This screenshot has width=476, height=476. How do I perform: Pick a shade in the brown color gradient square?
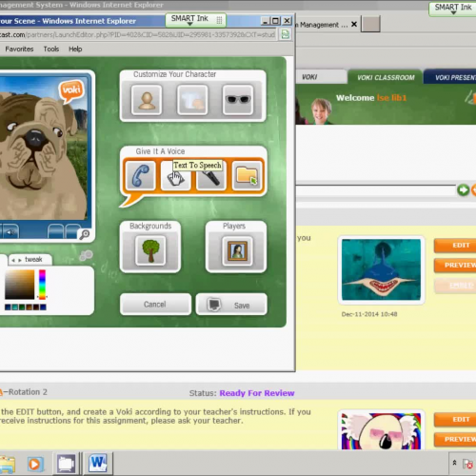tap(19, 285)
